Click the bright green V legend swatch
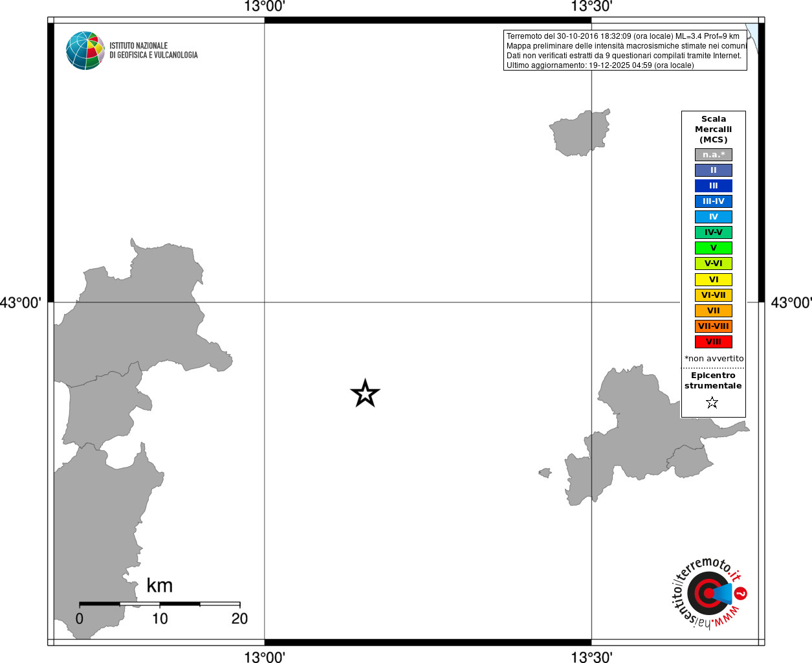Screen dimensions: 812x663 (x=714, y=248)
